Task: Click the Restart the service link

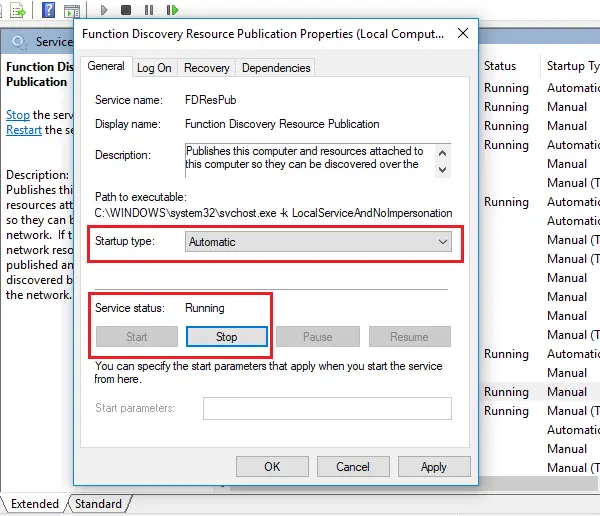Action: pos(24,130)
